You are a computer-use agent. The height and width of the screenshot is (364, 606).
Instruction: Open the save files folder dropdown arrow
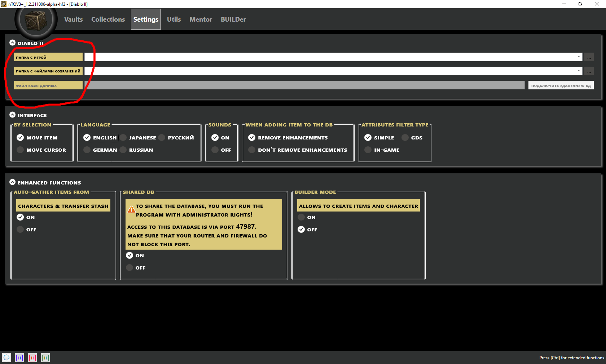pyautogui.click(x=579, y=71)
